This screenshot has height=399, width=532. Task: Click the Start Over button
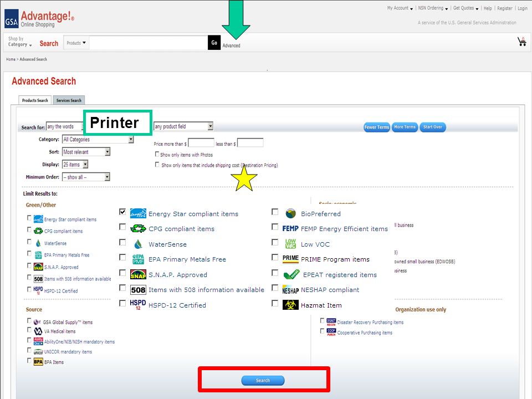tap(433, 127)
